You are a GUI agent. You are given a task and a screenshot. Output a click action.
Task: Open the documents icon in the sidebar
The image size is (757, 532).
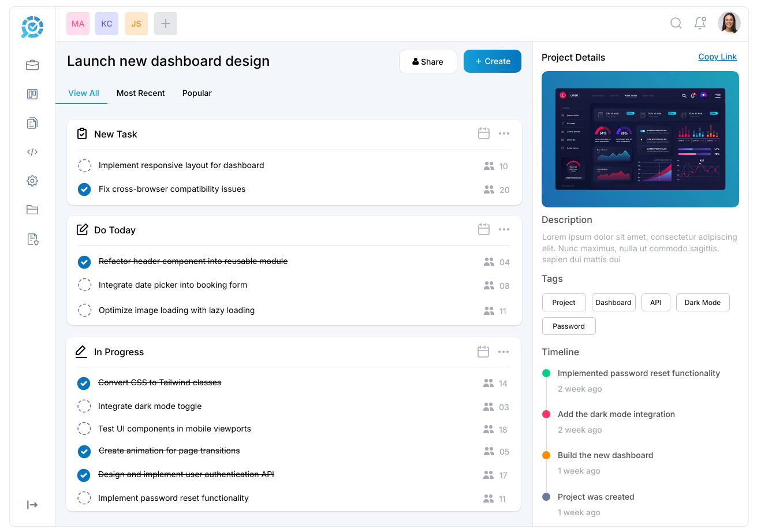(32, 122)
